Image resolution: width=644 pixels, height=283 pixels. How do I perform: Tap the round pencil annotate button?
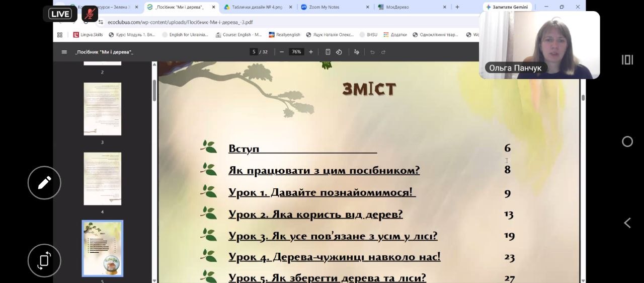[x=44, y=183]
